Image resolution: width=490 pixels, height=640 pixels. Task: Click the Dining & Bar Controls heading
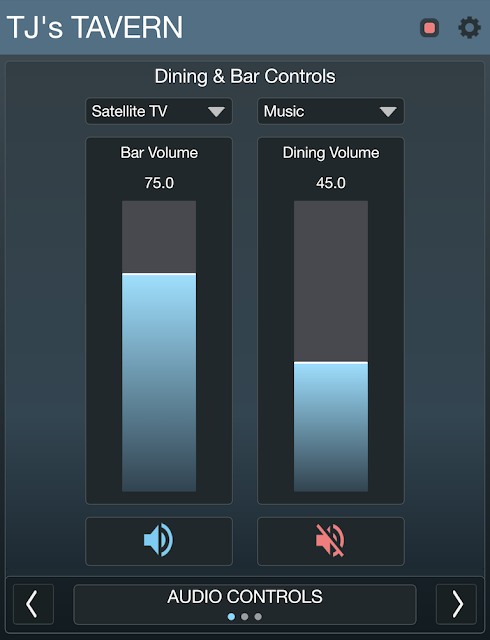(x=245, y=77)
